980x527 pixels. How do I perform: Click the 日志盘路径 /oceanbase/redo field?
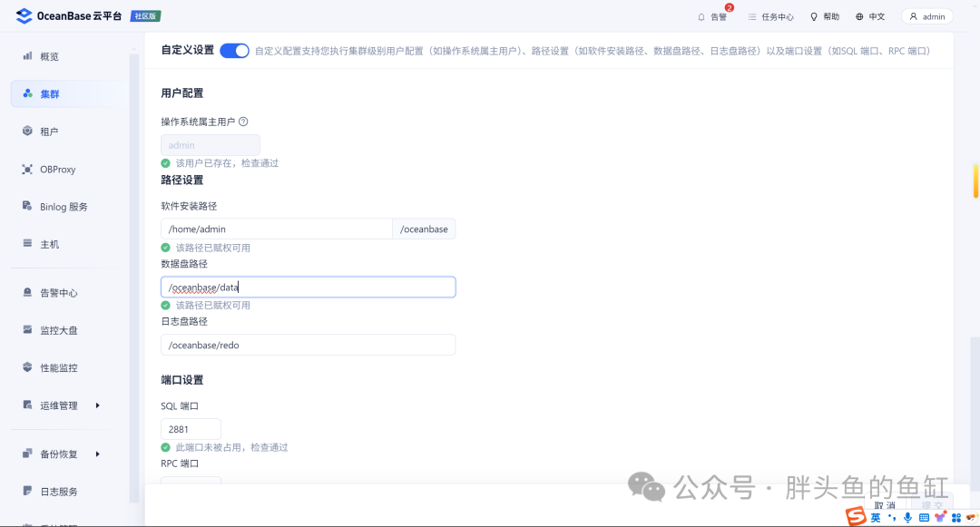coord(309,345)
